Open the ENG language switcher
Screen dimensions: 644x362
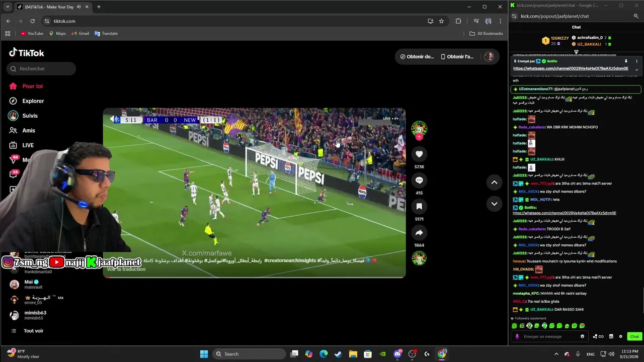click(x=591, y=354)
